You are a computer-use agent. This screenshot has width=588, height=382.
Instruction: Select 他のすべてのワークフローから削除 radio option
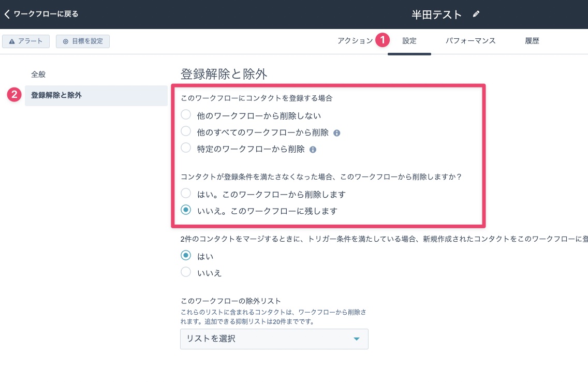click(x=186, y=131)
